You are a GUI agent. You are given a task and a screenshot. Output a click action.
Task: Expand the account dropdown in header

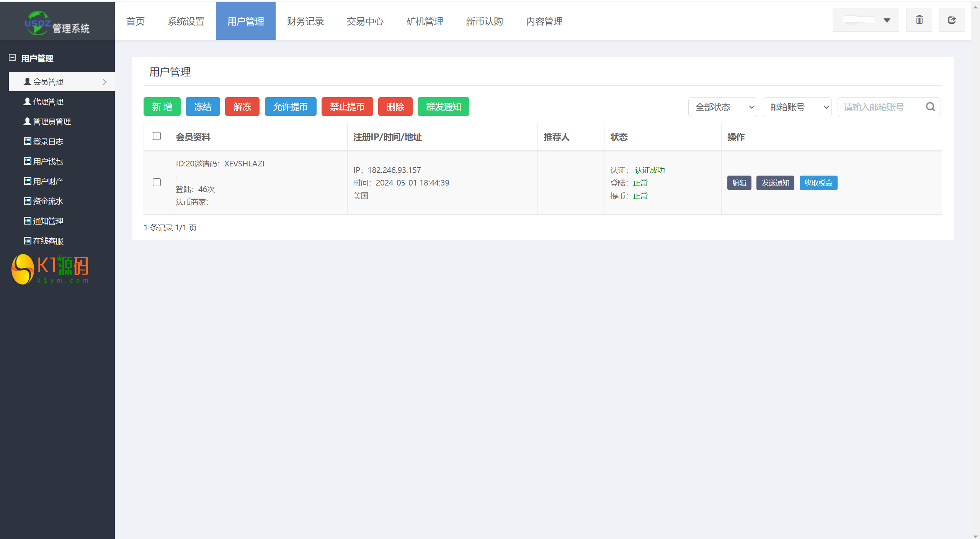[866, 20]
